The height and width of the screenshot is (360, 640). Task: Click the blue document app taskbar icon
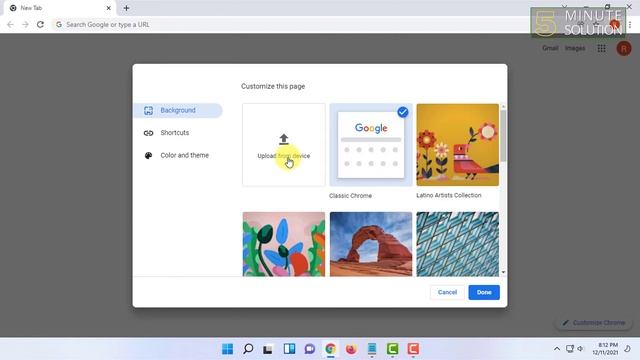tap(372, 349)
